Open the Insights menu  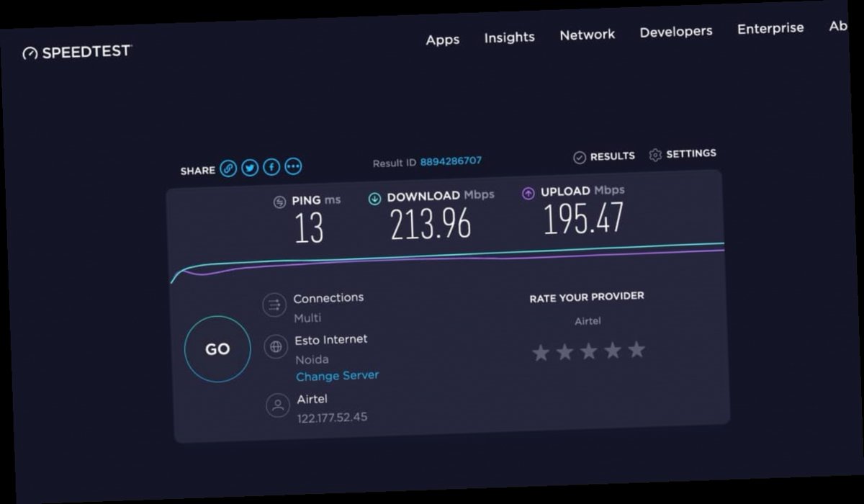tap(509, 37)
